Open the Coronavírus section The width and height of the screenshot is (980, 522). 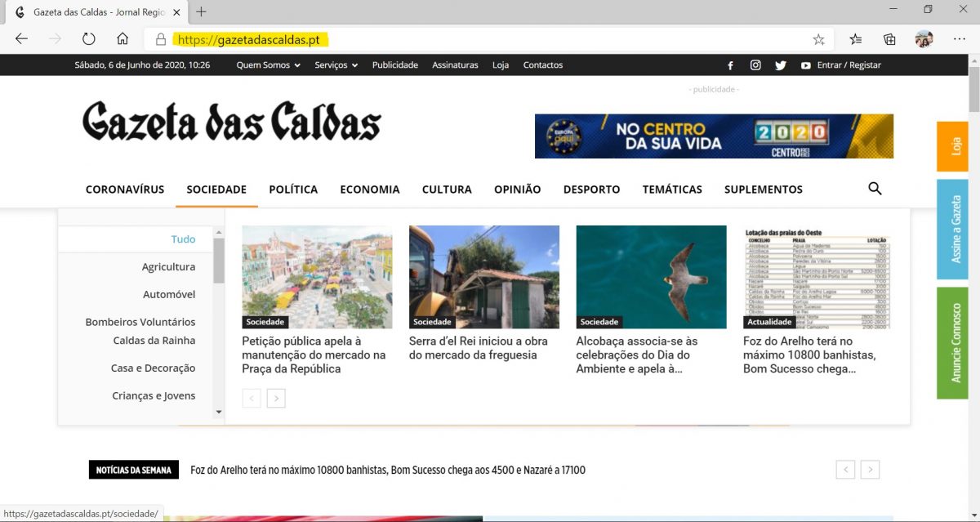(x=125, y=189)
